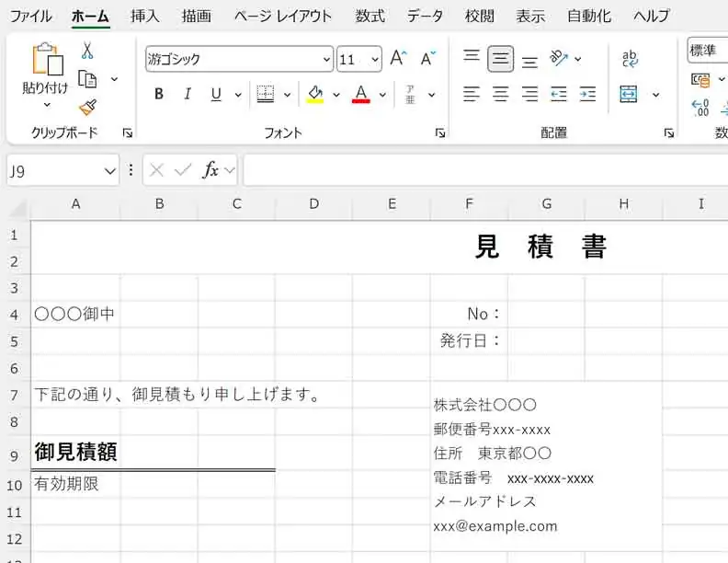Open the ファイル menu
Viewport: 728px width, 563px height.
coord(30,16)
